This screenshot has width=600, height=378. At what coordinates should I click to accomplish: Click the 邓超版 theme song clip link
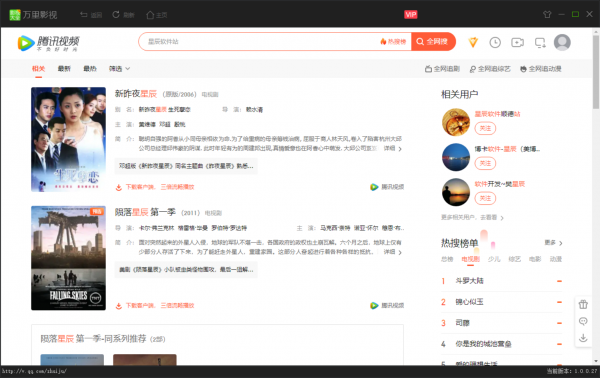click(x=186, y=166)
